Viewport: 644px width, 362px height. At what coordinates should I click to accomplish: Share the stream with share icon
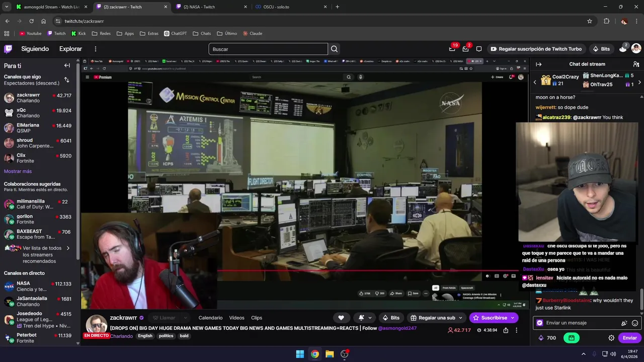click(506, 330)
